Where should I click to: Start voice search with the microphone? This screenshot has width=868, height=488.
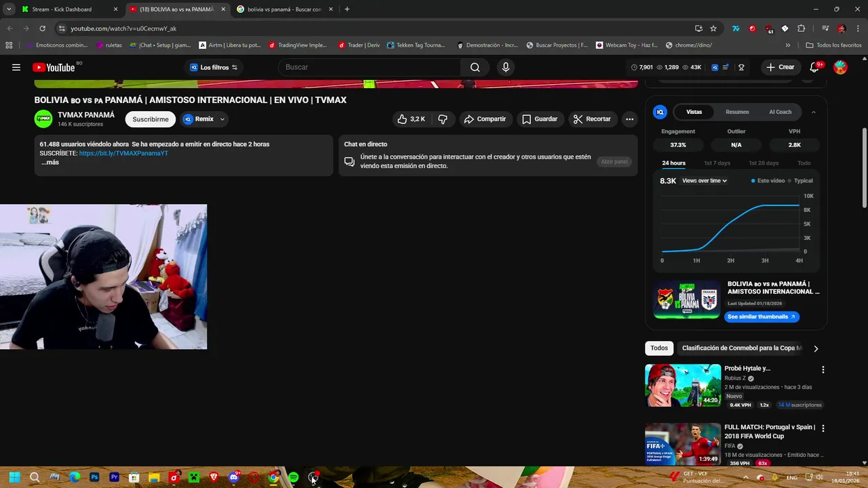[x=505, y=67]
